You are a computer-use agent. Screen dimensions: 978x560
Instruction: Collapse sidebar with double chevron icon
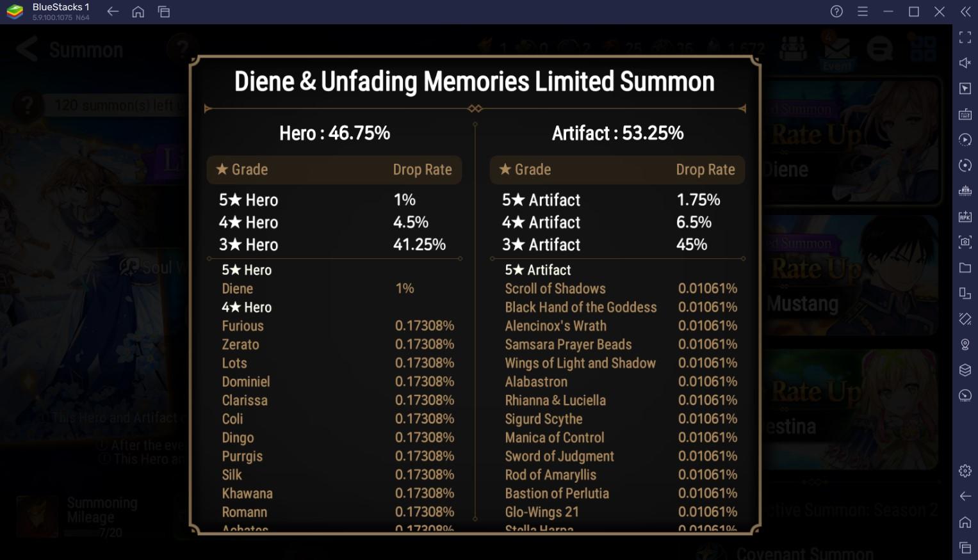965,12
